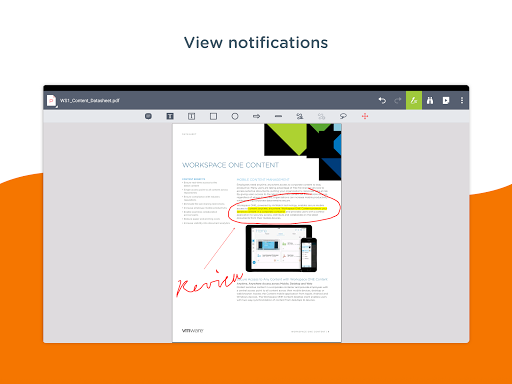512x384 pixels.
Task: Open the three-dot overflow menu
Action: (462, 100)
